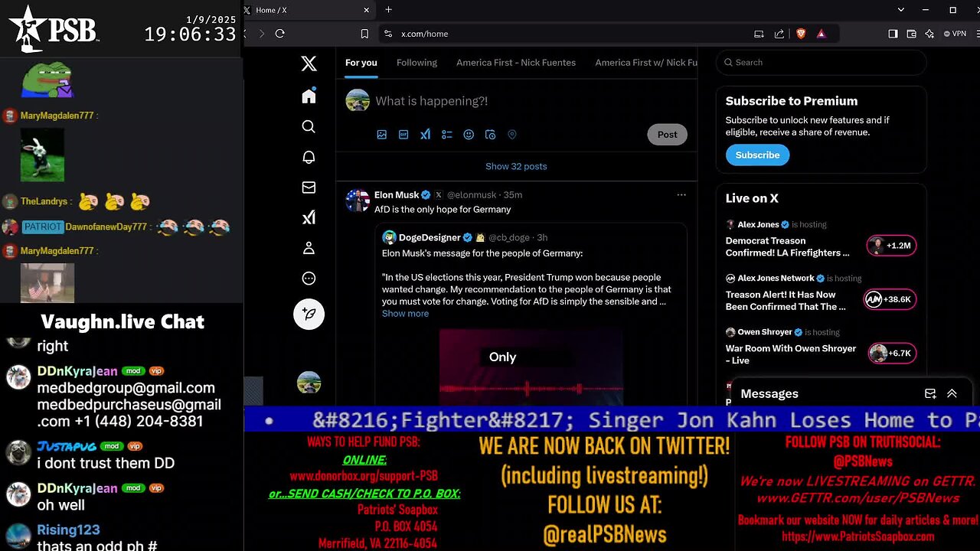This screenshot has height=551, width=980.
Task: Open the X logo in the sidebar
Action: click(309, 64)
